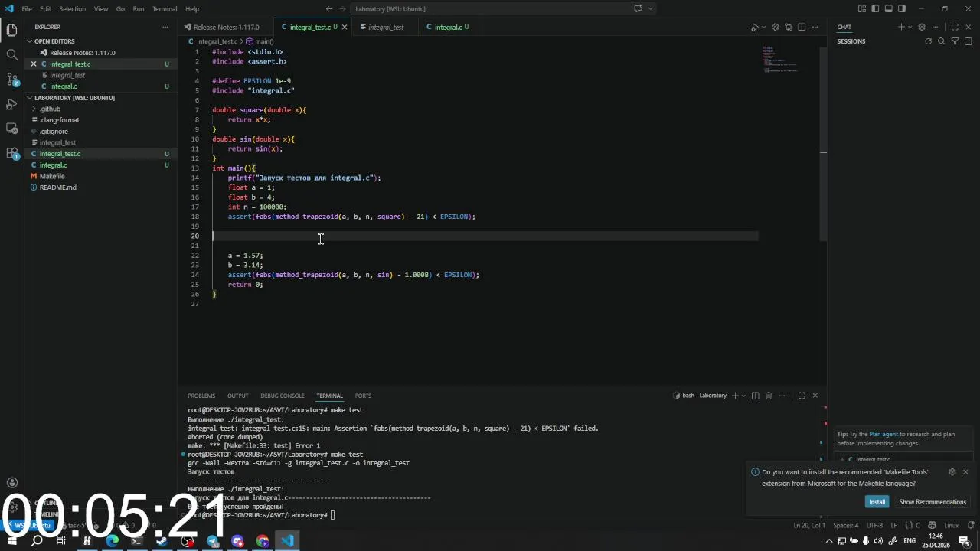Open the Run and Debug view

(x=11, y=103)
